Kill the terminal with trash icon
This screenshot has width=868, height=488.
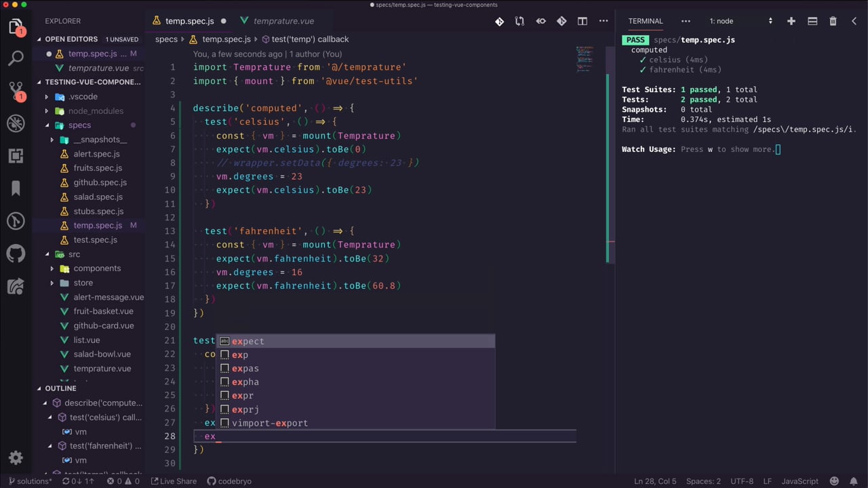tap(833, 21)
